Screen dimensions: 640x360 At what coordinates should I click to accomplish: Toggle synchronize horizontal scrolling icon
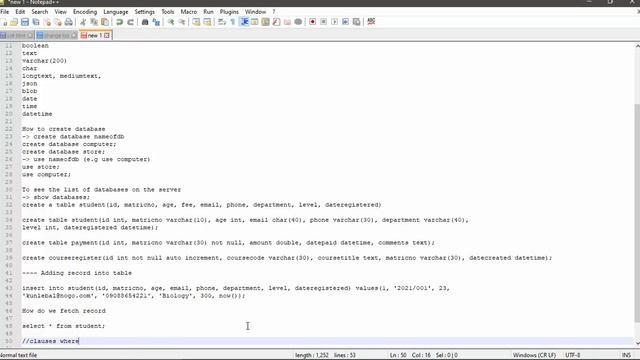[207, 22]
